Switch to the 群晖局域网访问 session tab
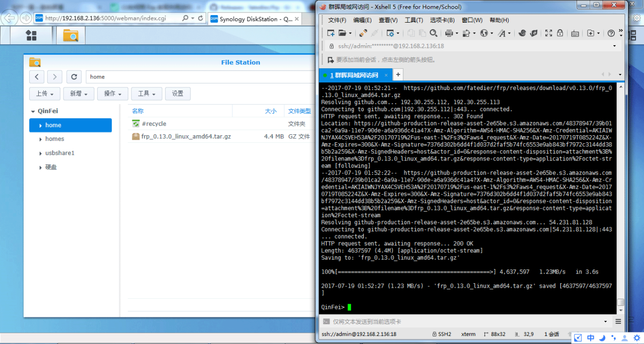 click(x=354, y=75)
